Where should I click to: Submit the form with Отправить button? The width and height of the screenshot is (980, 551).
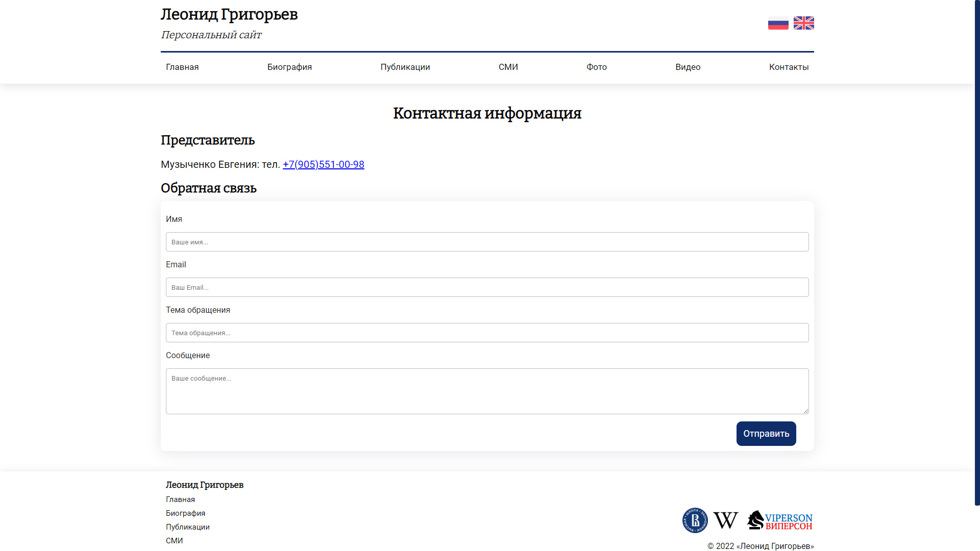766,434
